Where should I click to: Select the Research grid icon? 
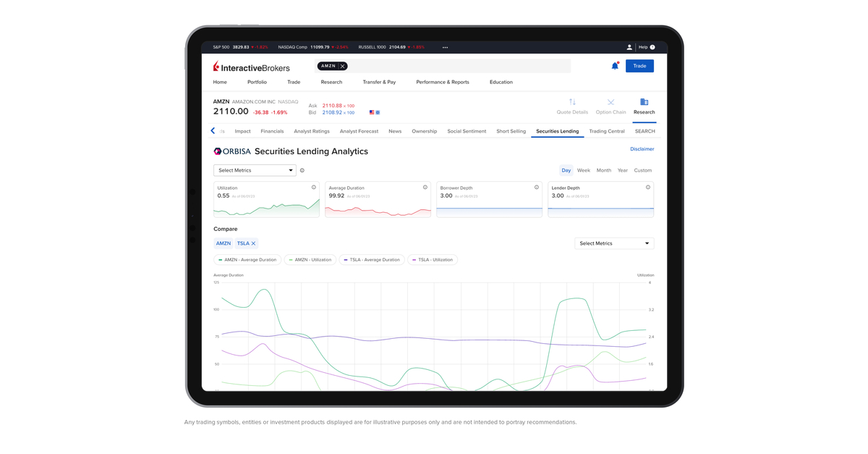coord(644,102)
